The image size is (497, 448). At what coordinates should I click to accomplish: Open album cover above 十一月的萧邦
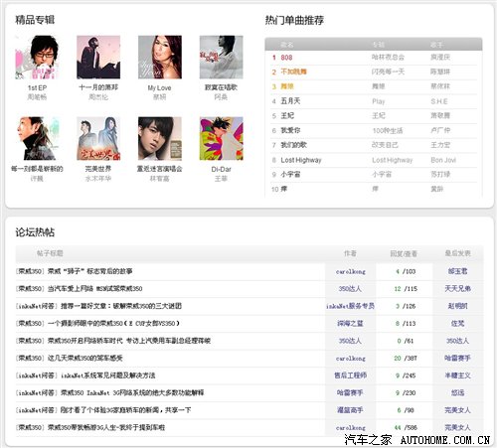[x=98, y=58]
